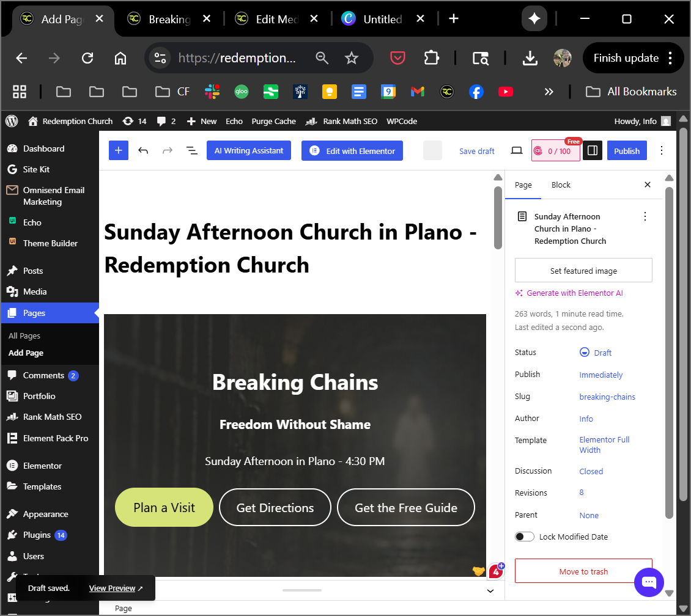The height and width of the screenshot is (616, 691).
Task: Click the Publish button
Action: [x=627, y=151]
